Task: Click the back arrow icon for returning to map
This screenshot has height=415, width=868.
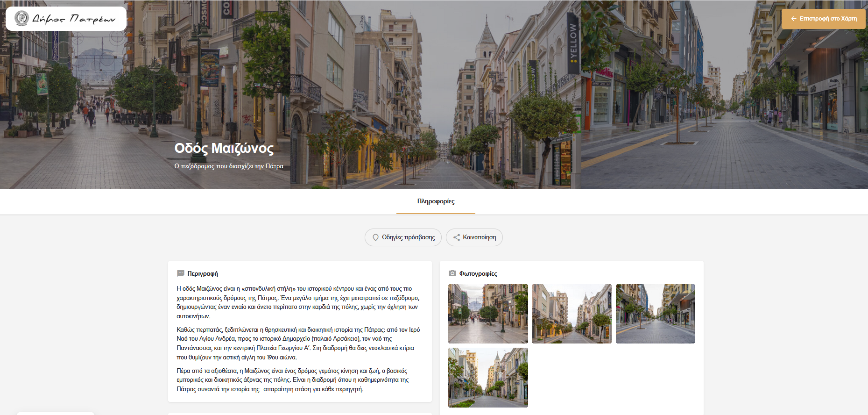Action: point(793,19)
